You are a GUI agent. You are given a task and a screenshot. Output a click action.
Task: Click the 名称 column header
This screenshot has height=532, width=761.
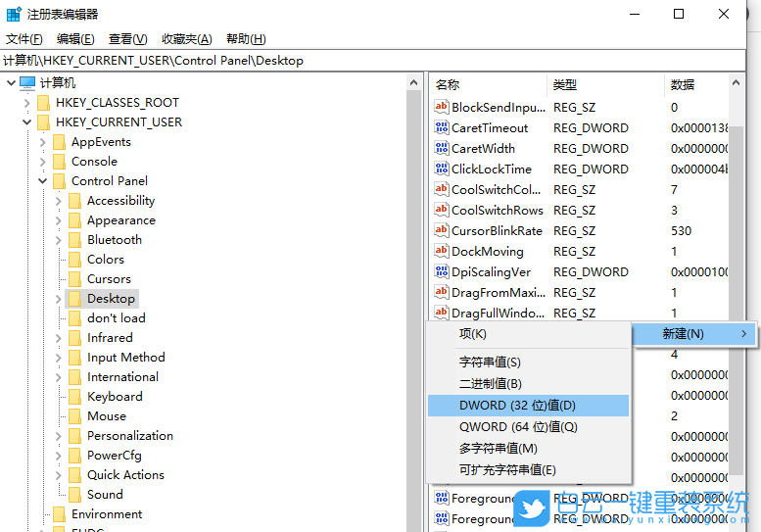(489, 85)
